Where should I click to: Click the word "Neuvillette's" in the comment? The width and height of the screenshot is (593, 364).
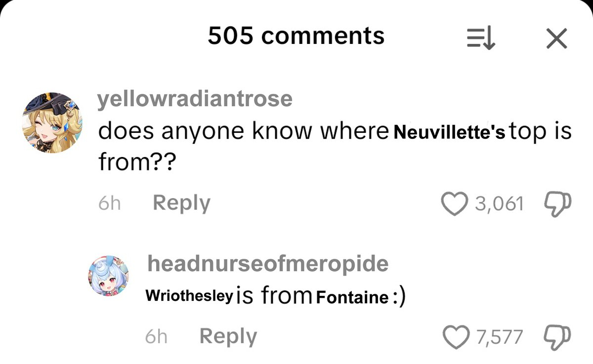point(449,133)
